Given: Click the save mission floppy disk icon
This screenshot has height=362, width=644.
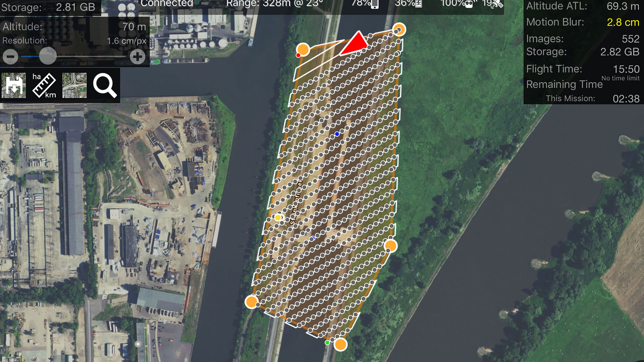Looking at the screenshot, I should tap(14, 85).
